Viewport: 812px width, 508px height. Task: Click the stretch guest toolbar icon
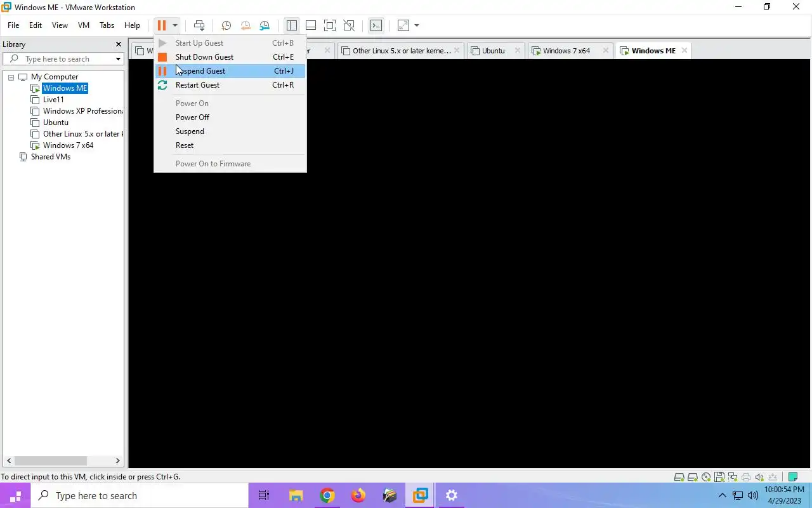pos(403,25)
